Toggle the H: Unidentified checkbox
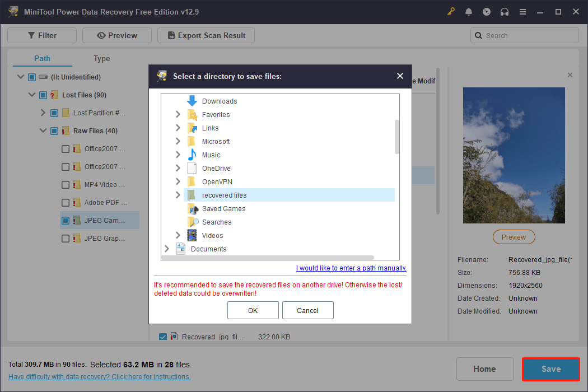588x392 pixels. coord(32,77)
